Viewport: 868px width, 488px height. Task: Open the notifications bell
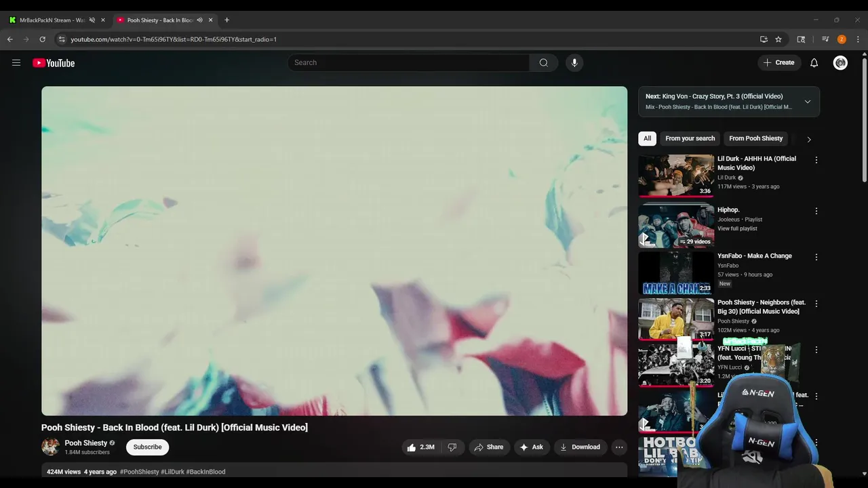coord(814,63)
